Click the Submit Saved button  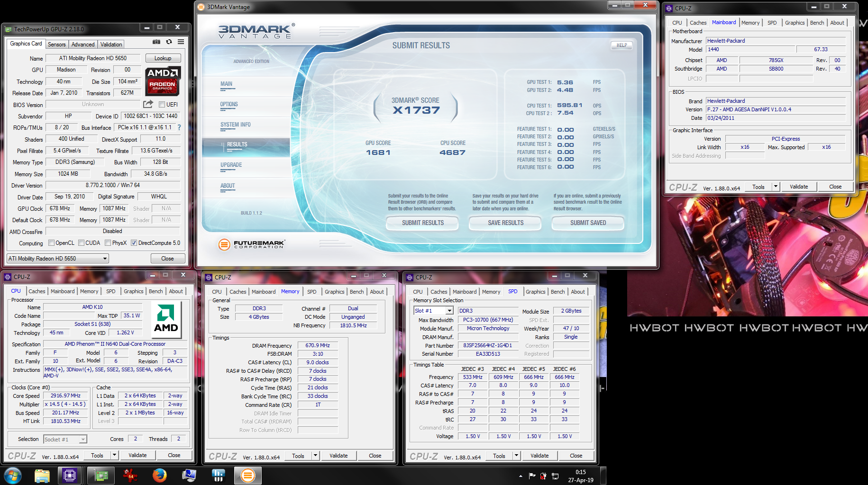[x=588, y=223]
